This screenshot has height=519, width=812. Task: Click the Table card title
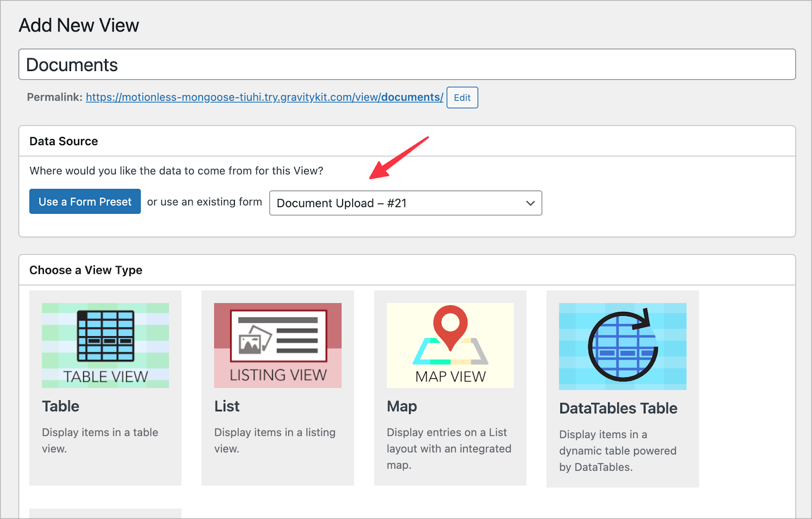(x=60, y=406)
